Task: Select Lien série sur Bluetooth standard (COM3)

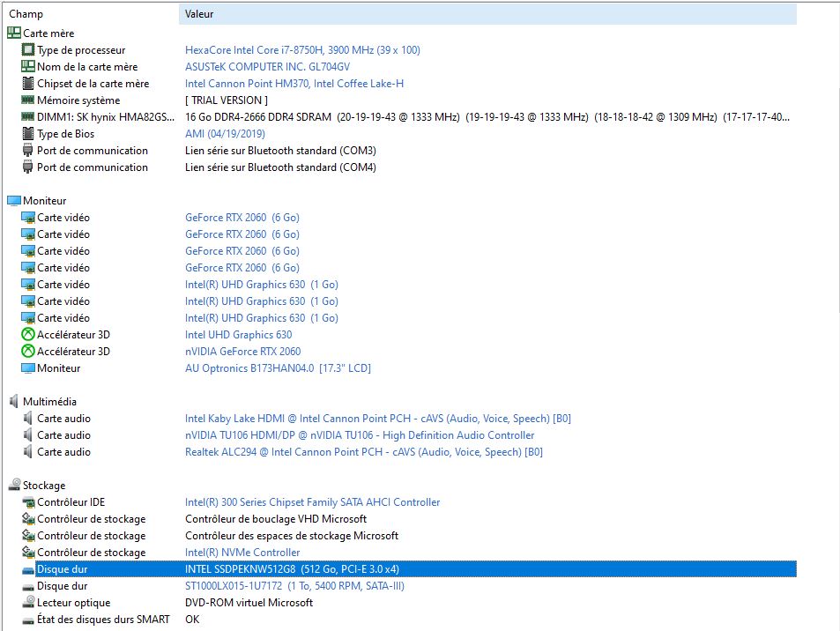Action: 280,151
